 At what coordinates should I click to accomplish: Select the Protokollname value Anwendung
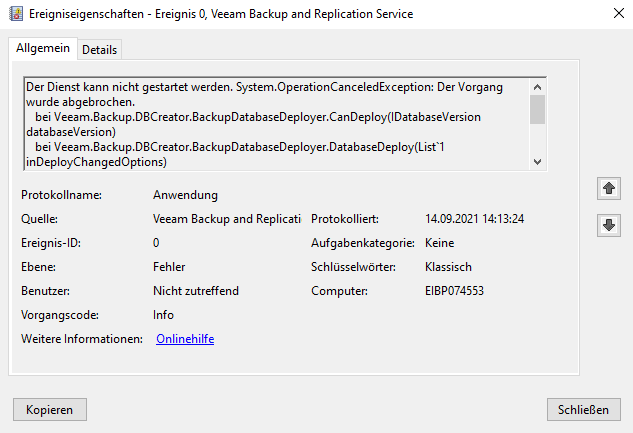pos(185,195)
